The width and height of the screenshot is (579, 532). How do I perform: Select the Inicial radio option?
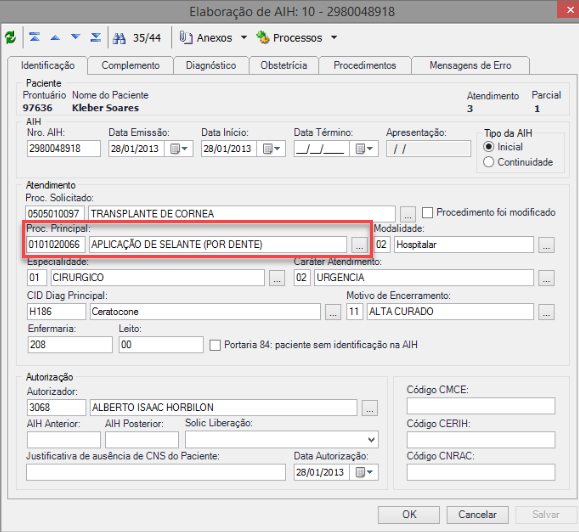click(x=488, y=147)
